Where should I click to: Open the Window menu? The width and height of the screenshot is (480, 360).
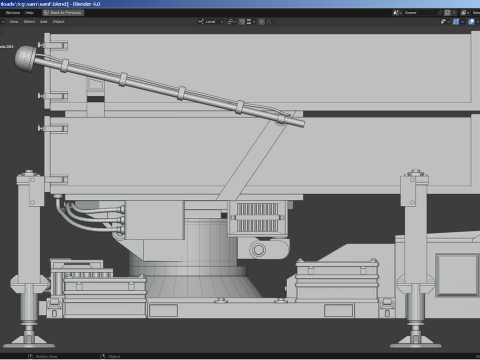pyautogui.click(x=13, y=13)
